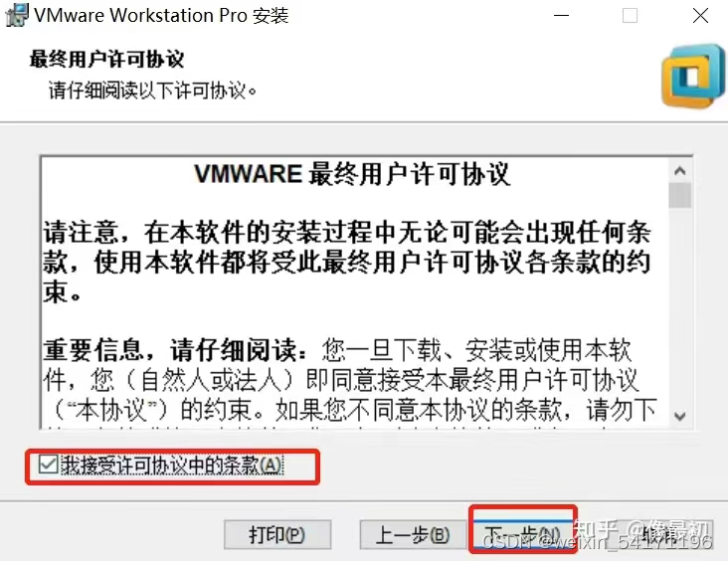Click the license scrollbar thumb
The width and height of the screenshot is (728, 561).
point(679,196)
